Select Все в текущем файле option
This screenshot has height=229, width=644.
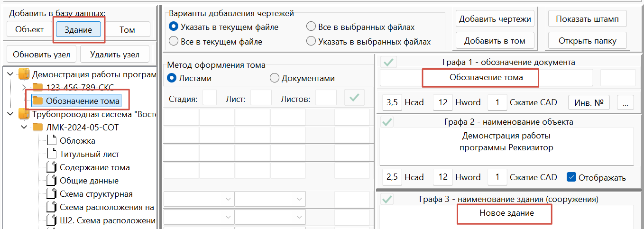click(216, 42)
